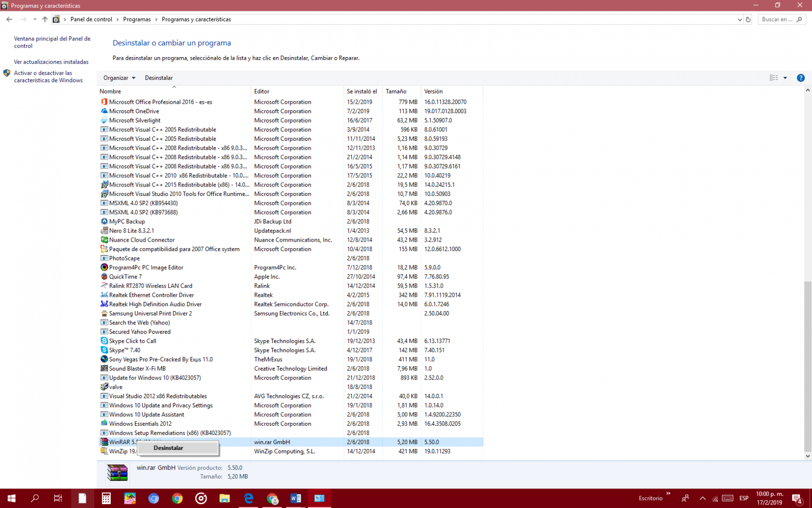Select Samsung Universal Print Driver 2
The width and height of the screenshot is (812, 508).
click(x=290, y=314)
